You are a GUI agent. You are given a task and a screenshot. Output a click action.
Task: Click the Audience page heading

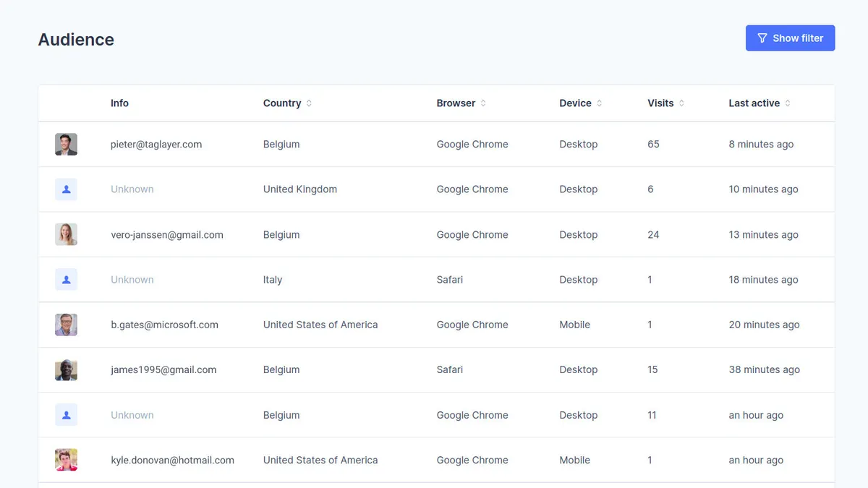(x=76, y=40)
